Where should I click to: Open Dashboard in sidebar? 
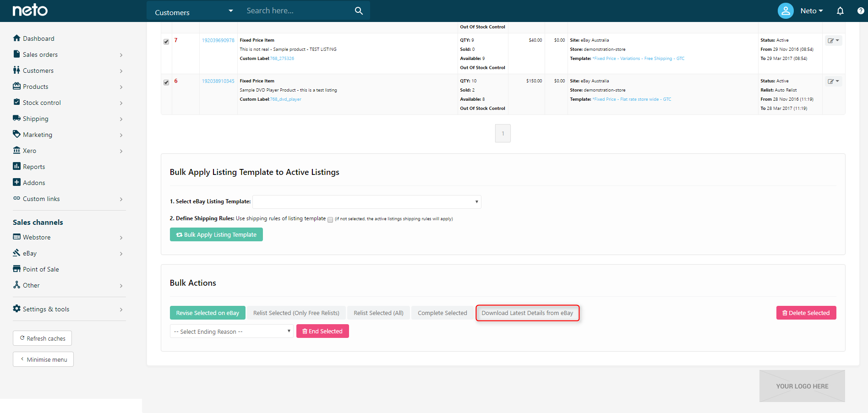(38, 38)
